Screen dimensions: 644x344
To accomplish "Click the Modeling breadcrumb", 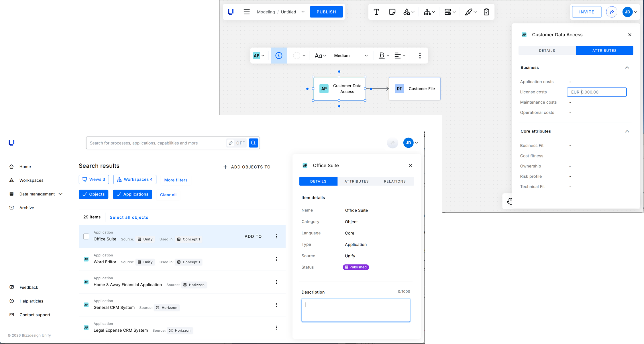I will coord(266,12).
